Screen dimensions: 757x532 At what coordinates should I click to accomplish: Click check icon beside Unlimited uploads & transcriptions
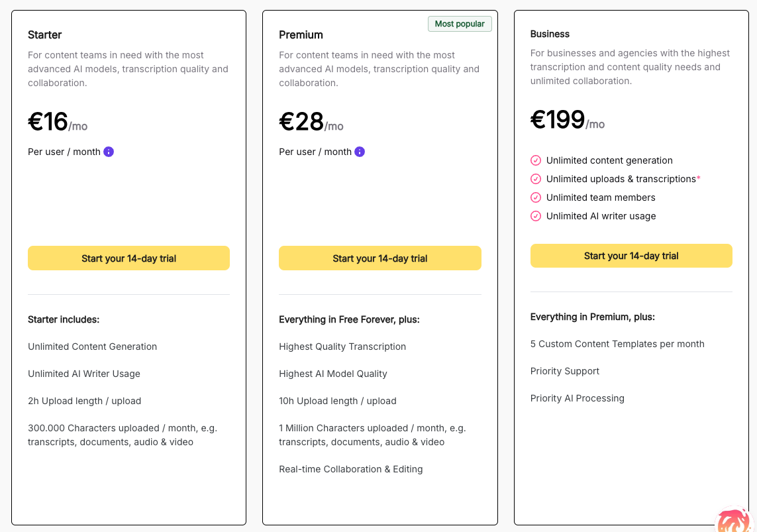tap(536, 179)
